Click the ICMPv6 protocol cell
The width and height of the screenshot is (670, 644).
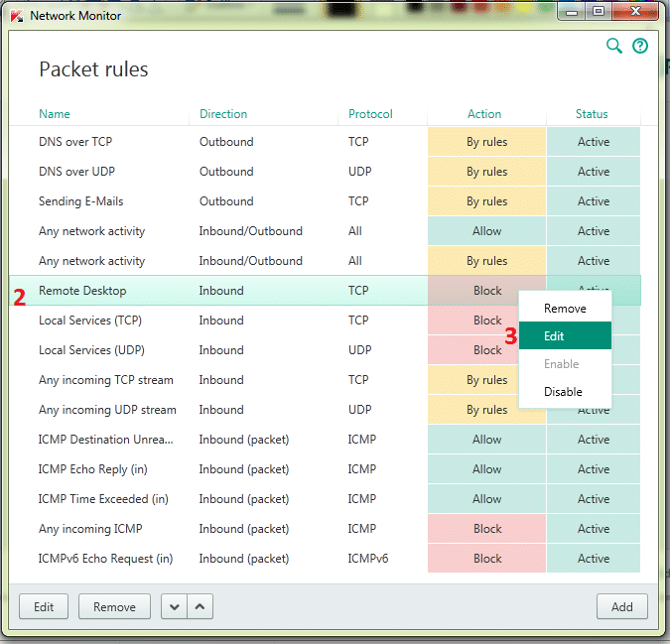tap(368, 558)
